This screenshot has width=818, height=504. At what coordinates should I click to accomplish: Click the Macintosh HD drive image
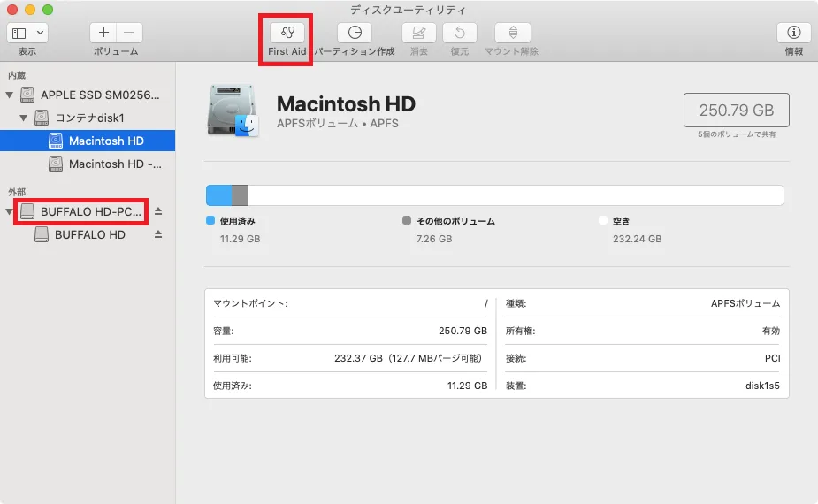click(233, 111)
